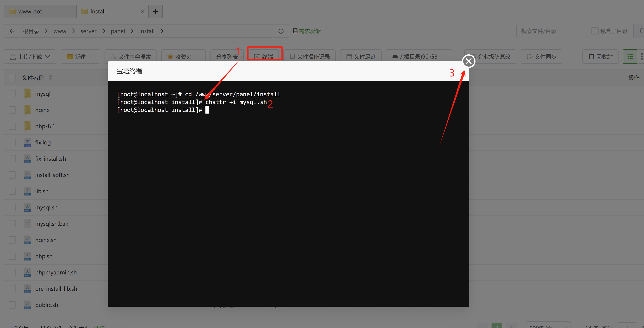The image size is (644, 328).
Task: Open the install_soft.sh file name
Action: tap(53, 175)
